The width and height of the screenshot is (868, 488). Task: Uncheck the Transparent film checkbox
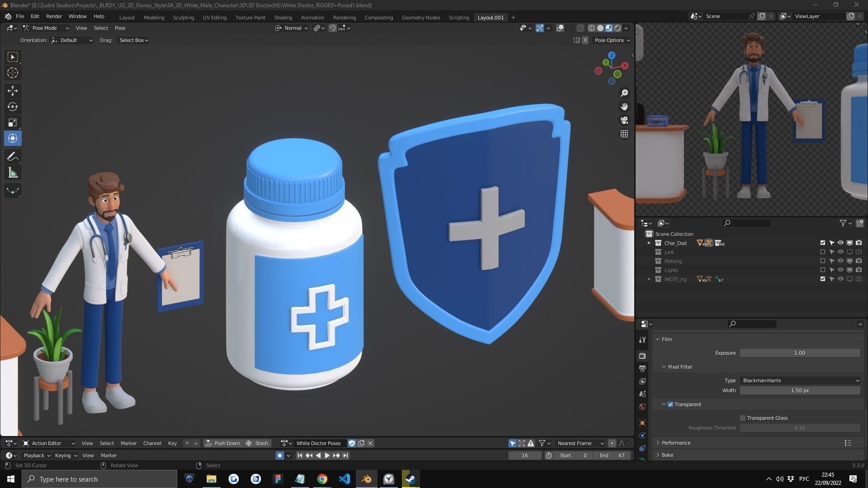[x=670, y=404]
